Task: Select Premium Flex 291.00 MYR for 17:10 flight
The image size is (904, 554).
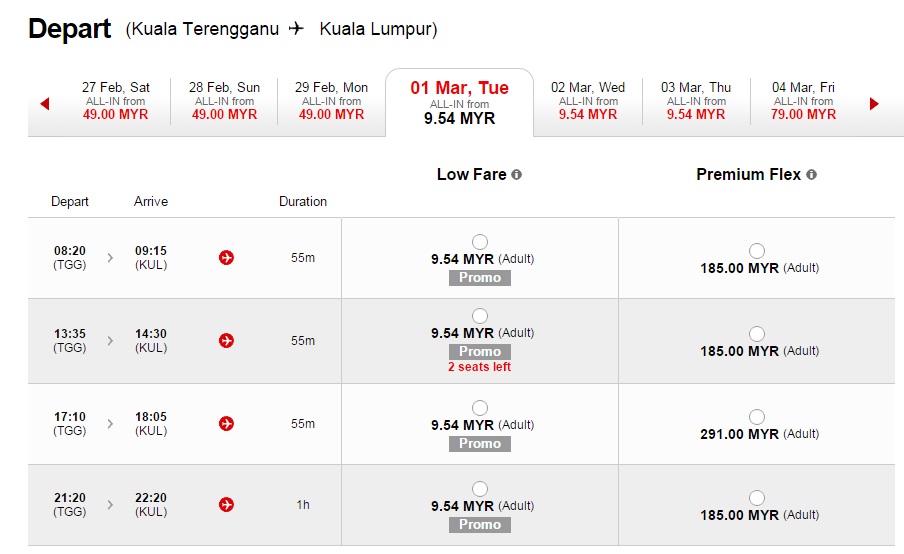Action: click(757, 417)
